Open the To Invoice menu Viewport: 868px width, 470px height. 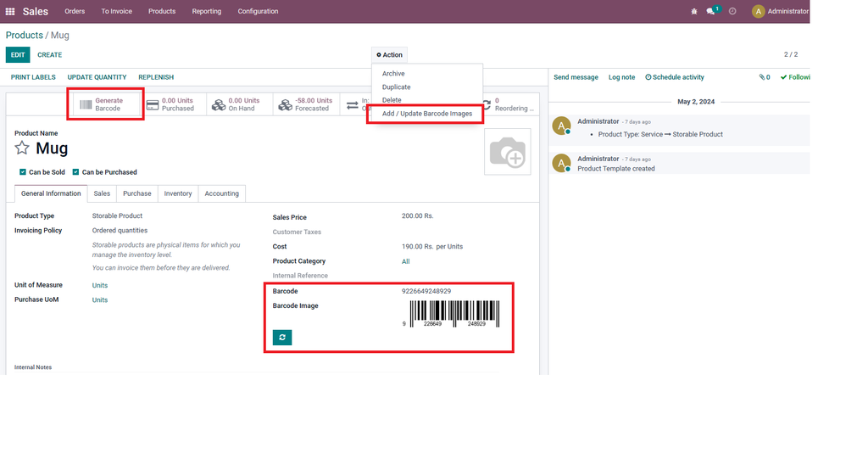tap(116, 11)
